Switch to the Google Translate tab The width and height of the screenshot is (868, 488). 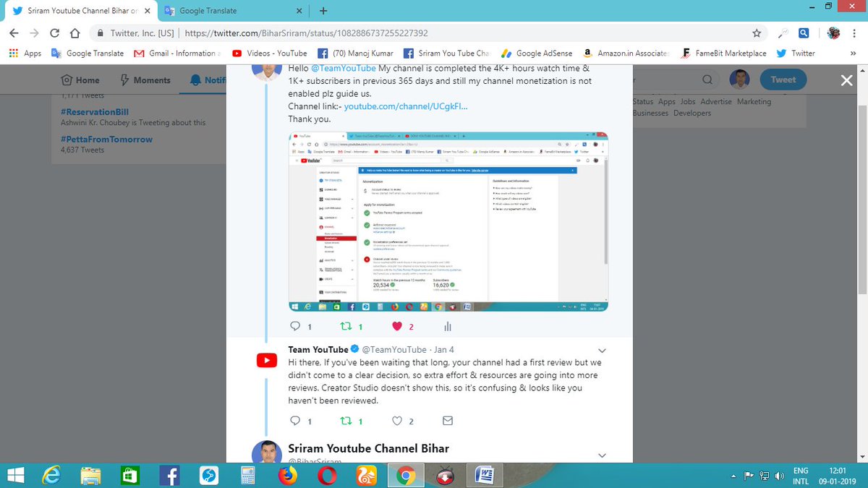[x=231, y=11]
